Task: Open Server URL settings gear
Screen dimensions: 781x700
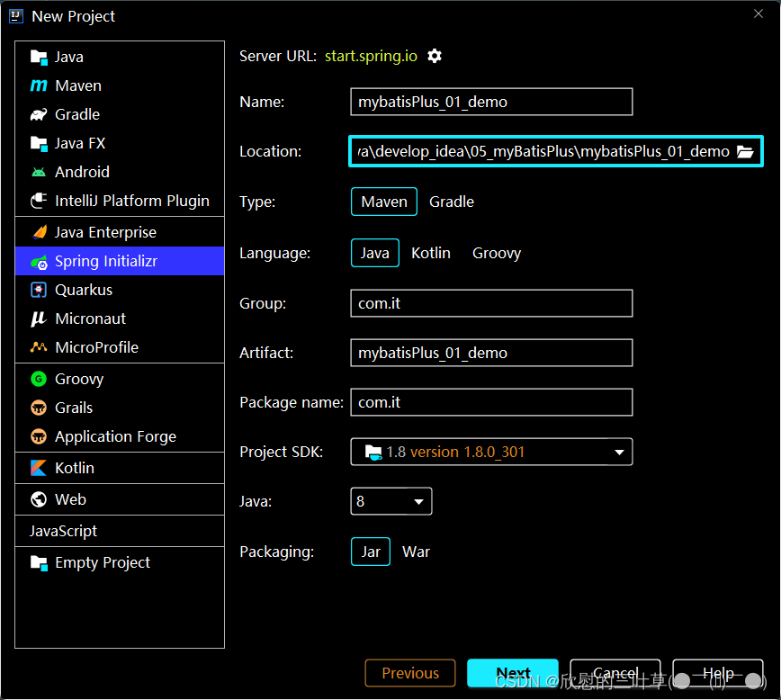Action: [435, 56]
